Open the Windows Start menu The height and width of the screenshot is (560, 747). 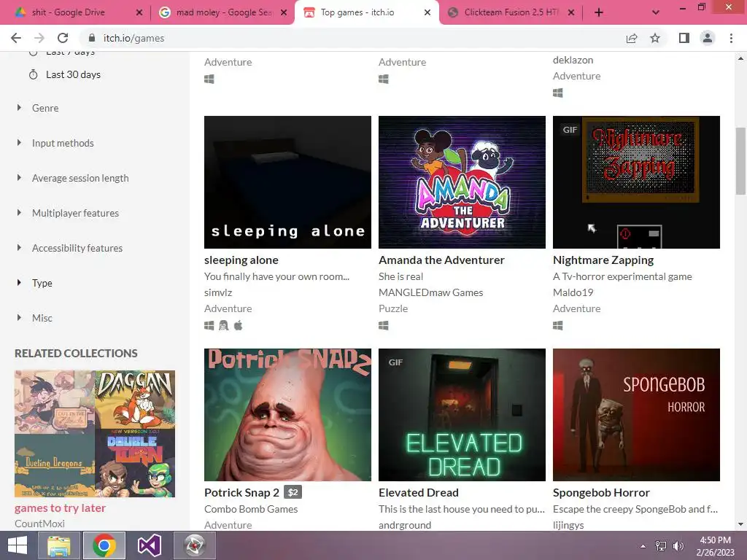point(18,545)
